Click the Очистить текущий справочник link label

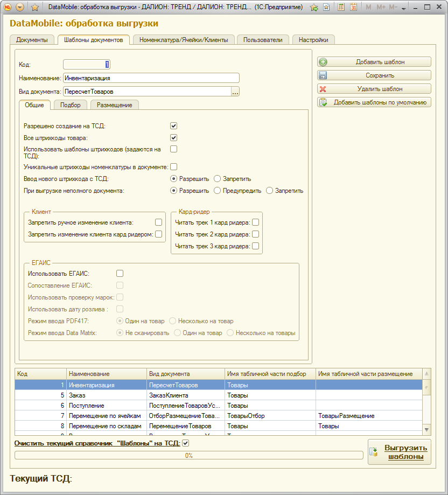click(97, 443)
